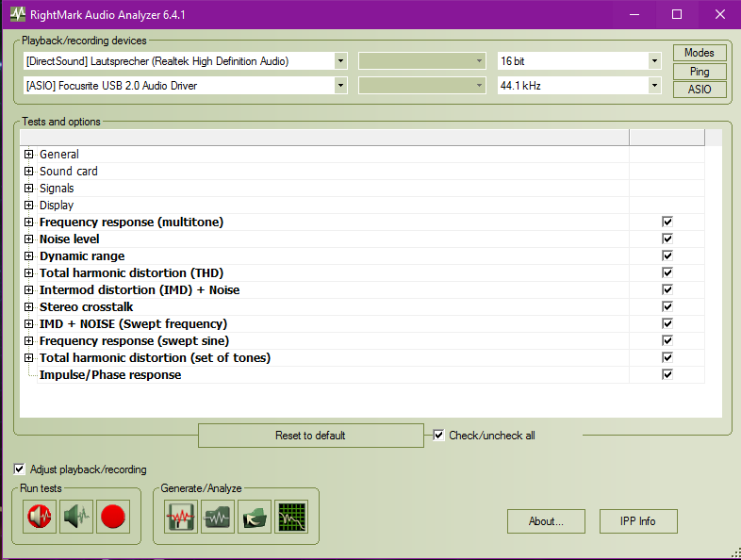Uncheck Frequency response (swept sine) test
Screen dimensions: 741x560
[x=667, y=340]
